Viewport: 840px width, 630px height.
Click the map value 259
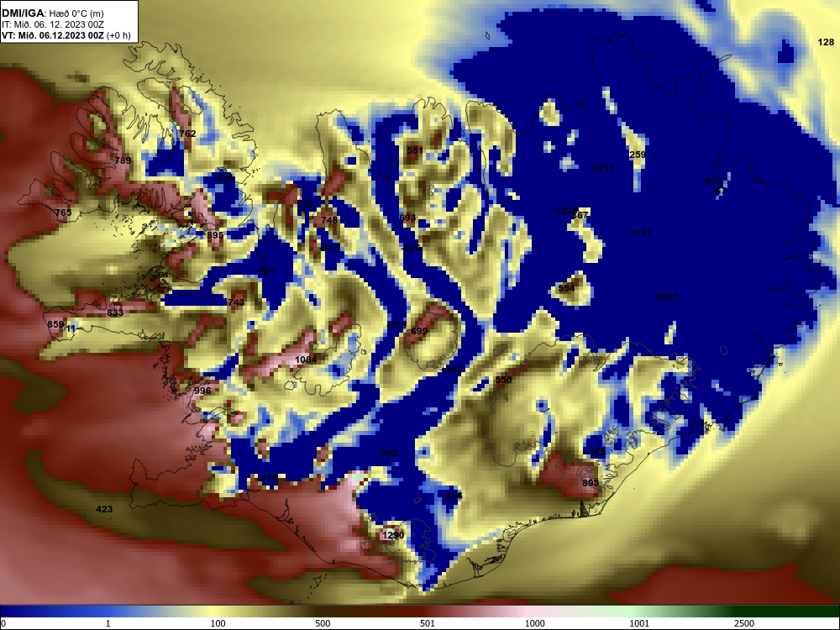point(638,155)
